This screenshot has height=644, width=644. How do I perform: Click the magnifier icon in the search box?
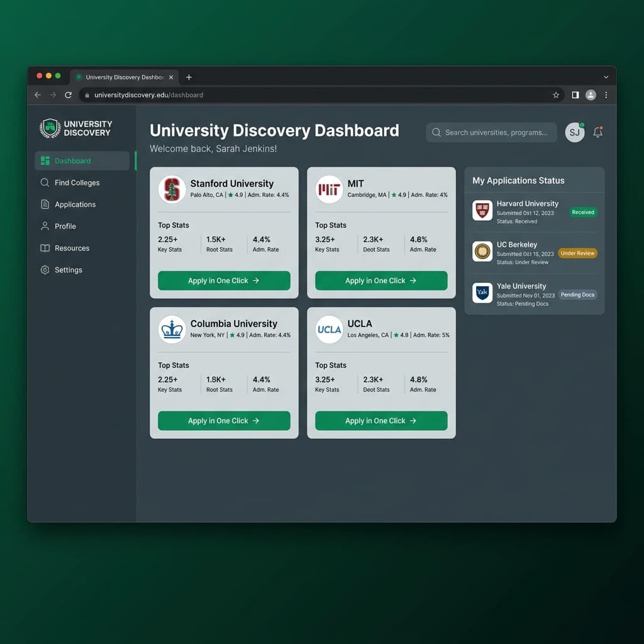pos(436,132)
